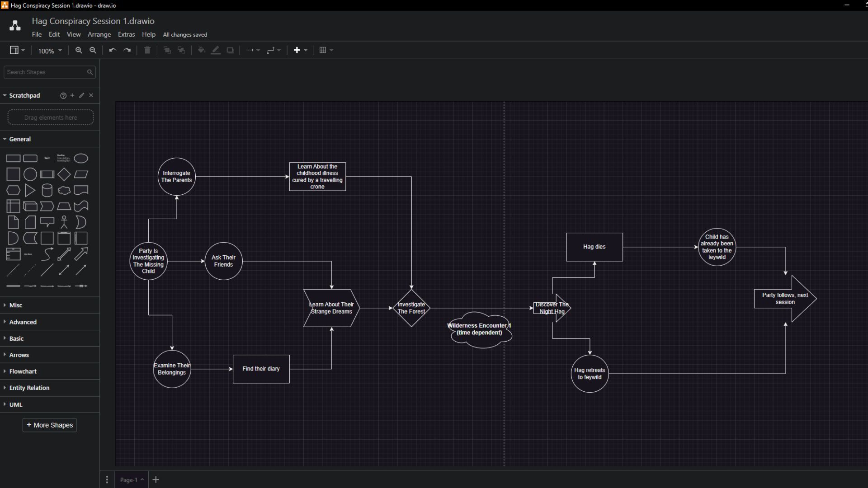
Task: Open the Help menu
Action: click(148, 34)
